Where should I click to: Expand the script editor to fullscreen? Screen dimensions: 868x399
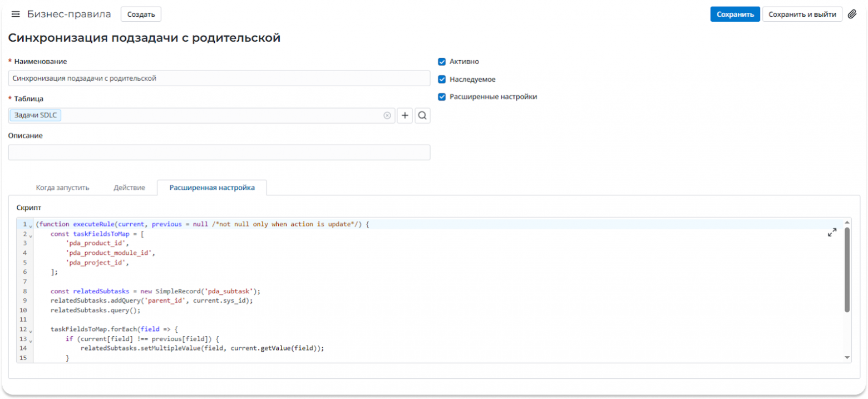[x=832, y=233]
